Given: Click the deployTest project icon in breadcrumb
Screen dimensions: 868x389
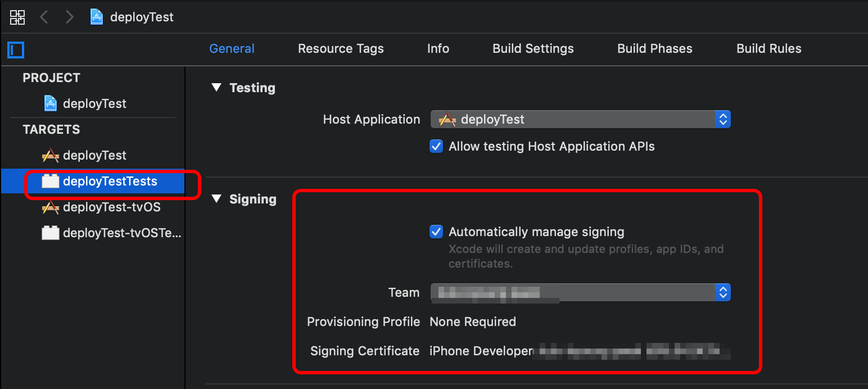Looking at the screenshot, I should 97,17.
